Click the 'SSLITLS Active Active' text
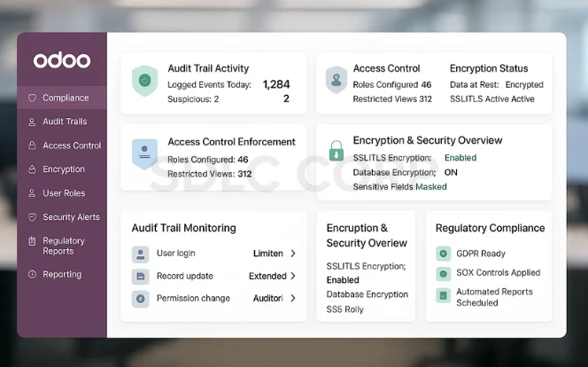 (492, 99)
